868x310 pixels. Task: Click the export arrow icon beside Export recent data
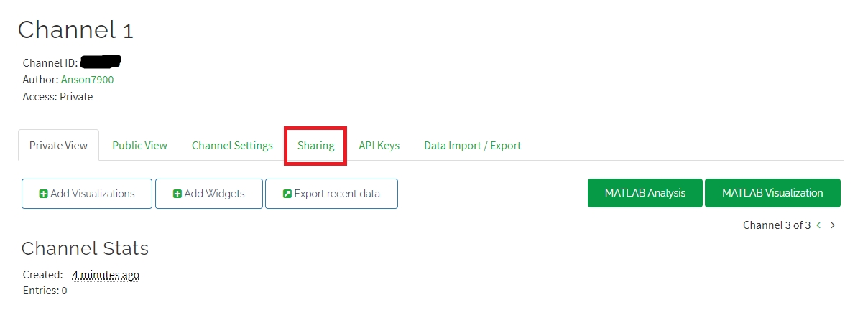[x=287, y=194]
